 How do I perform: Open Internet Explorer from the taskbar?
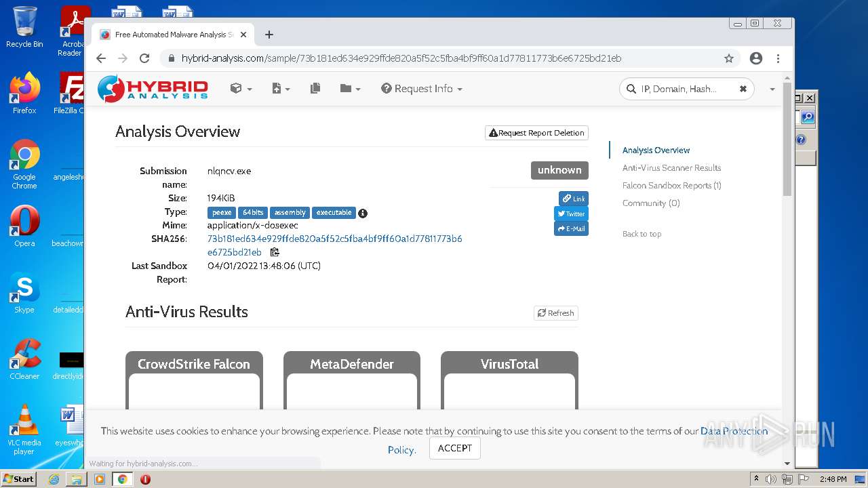point(54,479)
